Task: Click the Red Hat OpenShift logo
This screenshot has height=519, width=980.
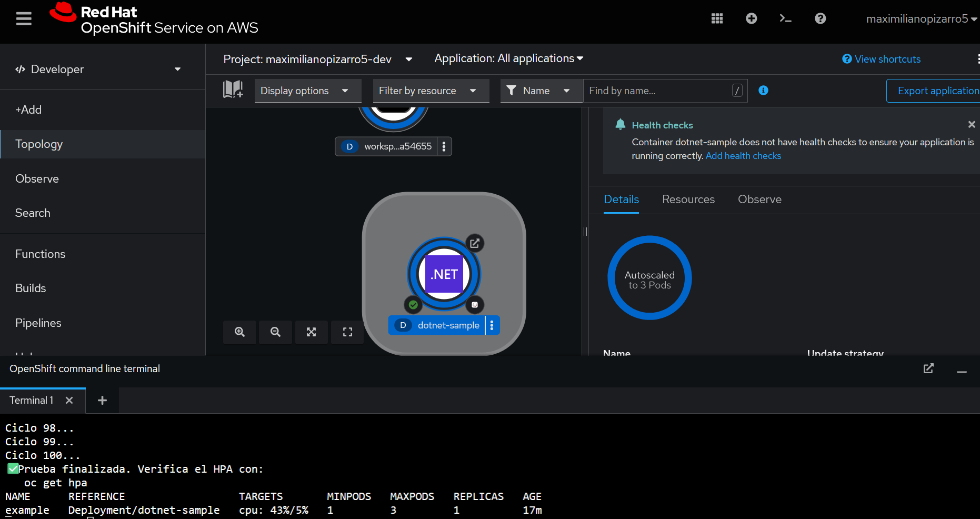Action: tap(153, 19)
